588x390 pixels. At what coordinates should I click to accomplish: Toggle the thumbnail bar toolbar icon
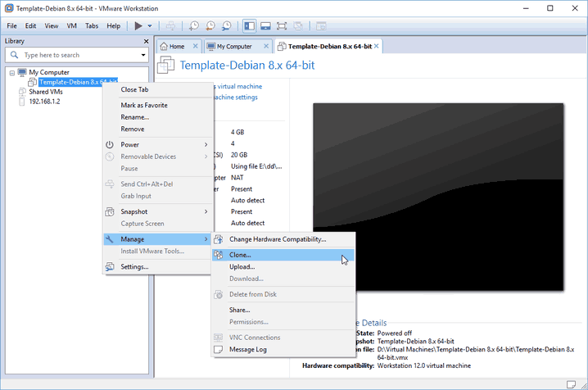coord(265,26)
